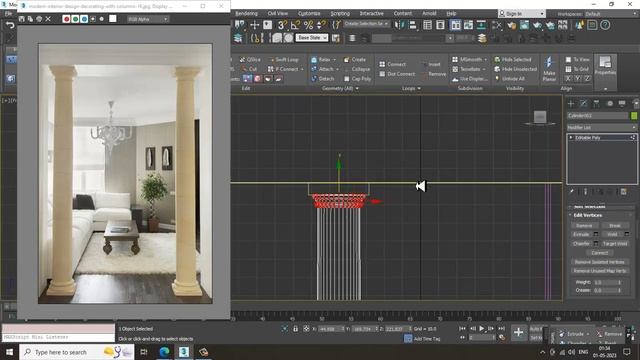Viewport: 640px width, 360px height.
Task: Click the Selection Lock padlock icon
Action: pyautogui.click(x=296, y=329)
